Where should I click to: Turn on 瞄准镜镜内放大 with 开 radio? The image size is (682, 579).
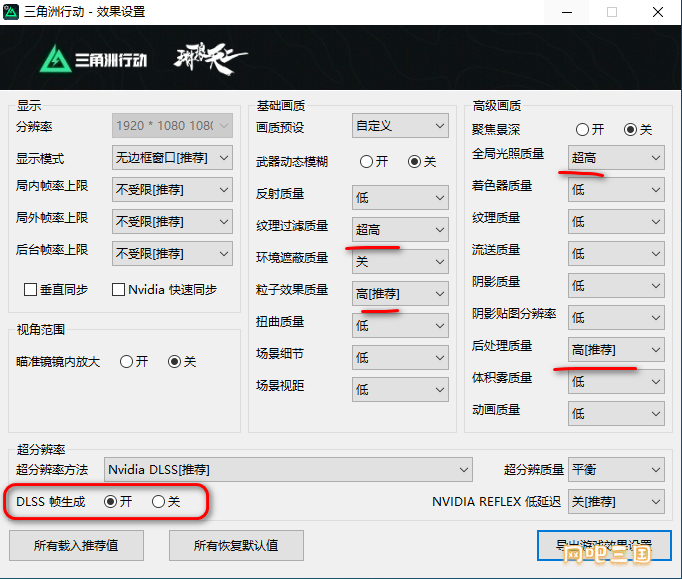coord(126,361)
